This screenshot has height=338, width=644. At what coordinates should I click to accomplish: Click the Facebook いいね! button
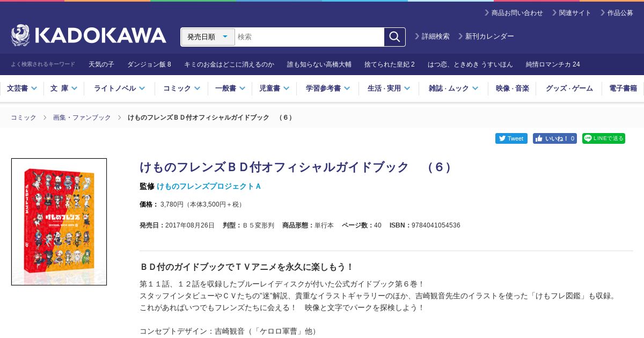coord(555,138)
